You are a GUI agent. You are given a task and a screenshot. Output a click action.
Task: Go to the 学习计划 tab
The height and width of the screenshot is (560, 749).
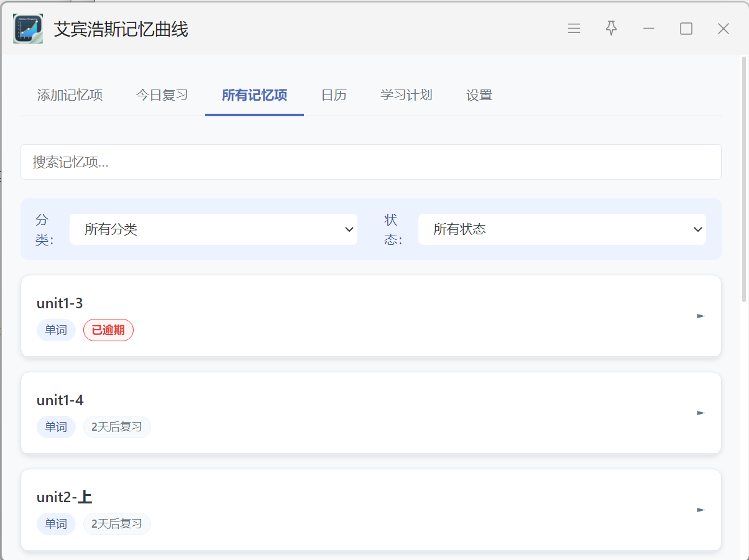click(406, 95)
